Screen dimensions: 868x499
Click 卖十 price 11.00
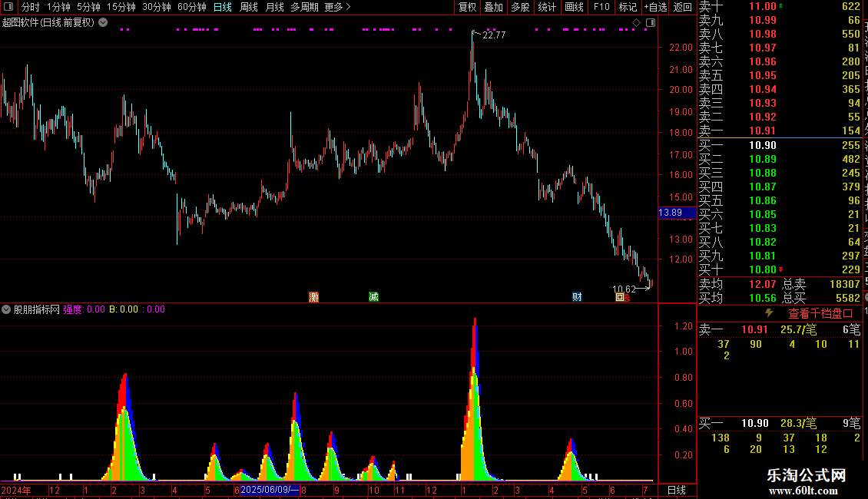[762, 6]
